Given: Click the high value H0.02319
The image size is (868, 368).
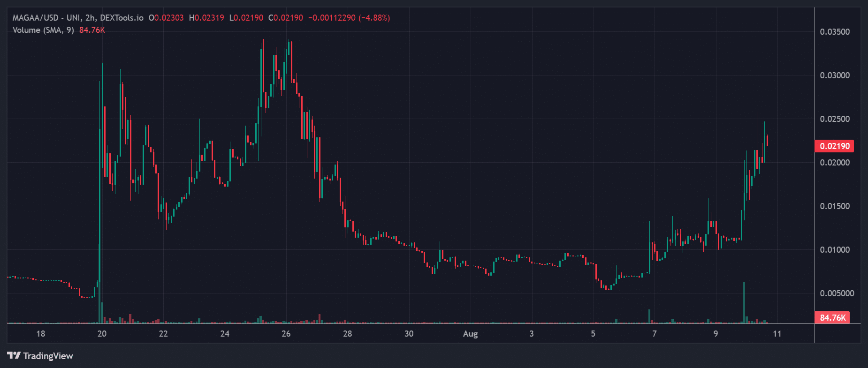Looking at the screenshot, I should pos(206,18).
